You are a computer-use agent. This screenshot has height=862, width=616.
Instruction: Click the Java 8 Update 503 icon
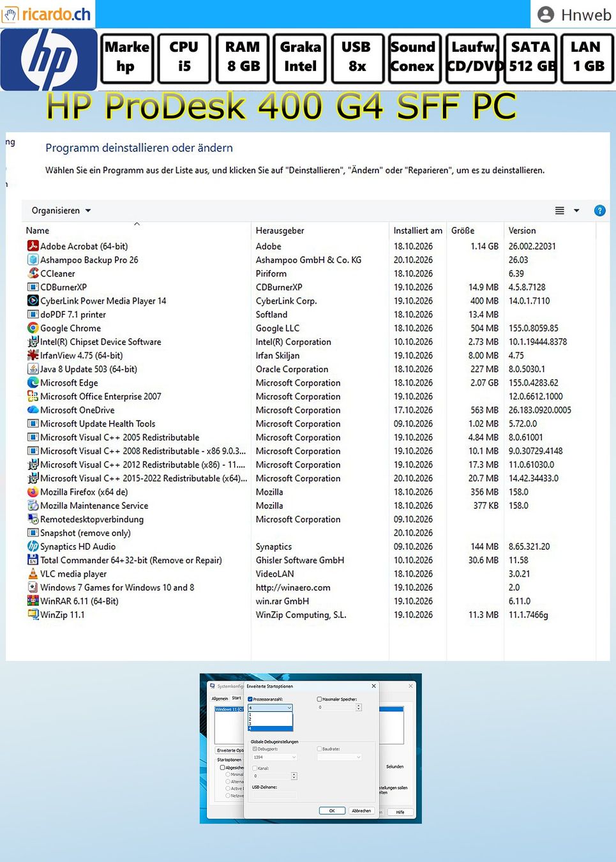33,369
